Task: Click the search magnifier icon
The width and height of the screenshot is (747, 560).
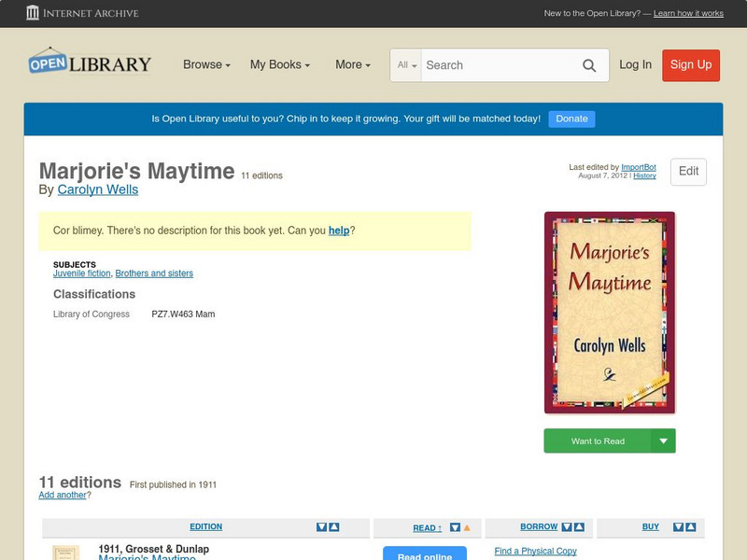Action: [589, 65]
